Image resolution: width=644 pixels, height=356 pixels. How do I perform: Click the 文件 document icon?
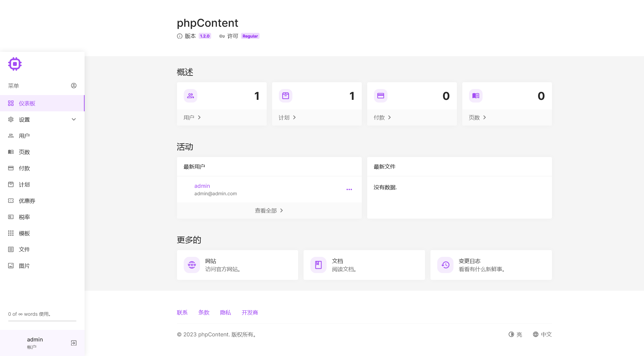[x=11, y=249]
